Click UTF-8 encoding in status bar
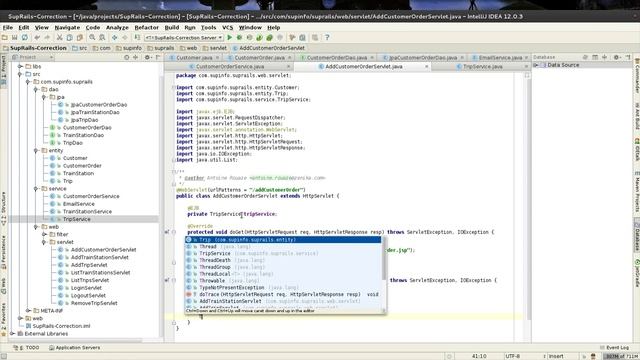This screenshot has height=360, width=640. click(512, 356)
